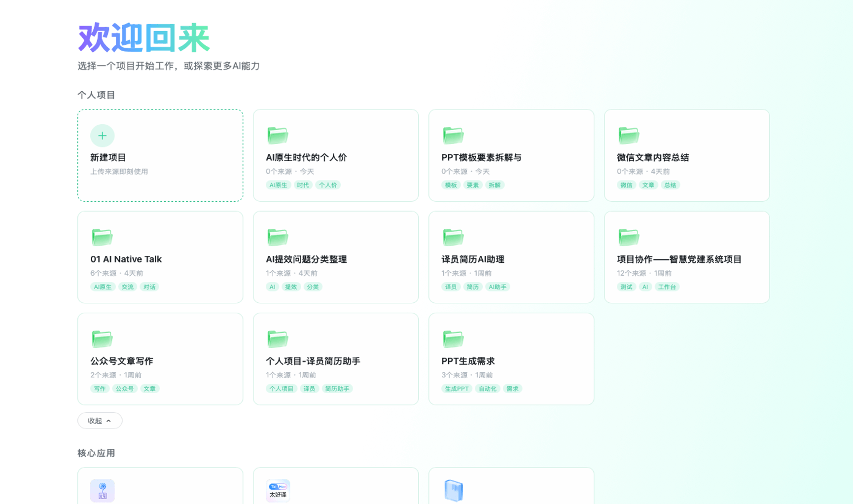Select the 拆解 tag
This screenshot has width=853, height=504.
point(495,185)
